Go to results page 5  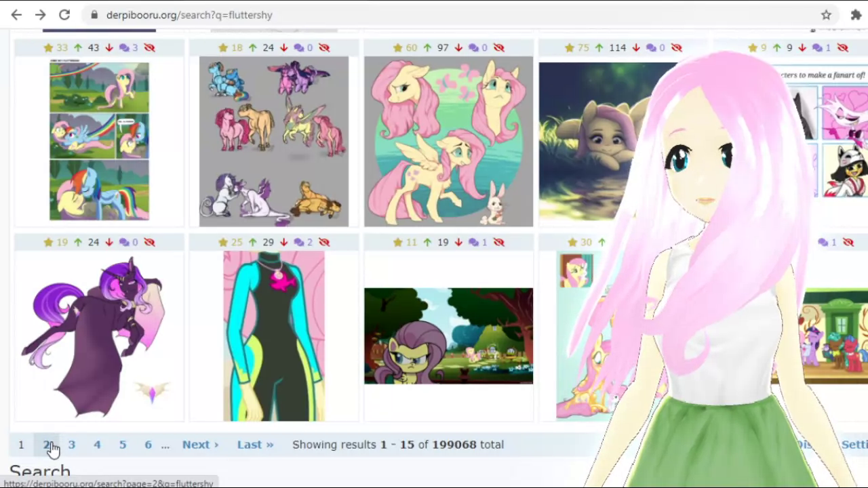point(123,445)
